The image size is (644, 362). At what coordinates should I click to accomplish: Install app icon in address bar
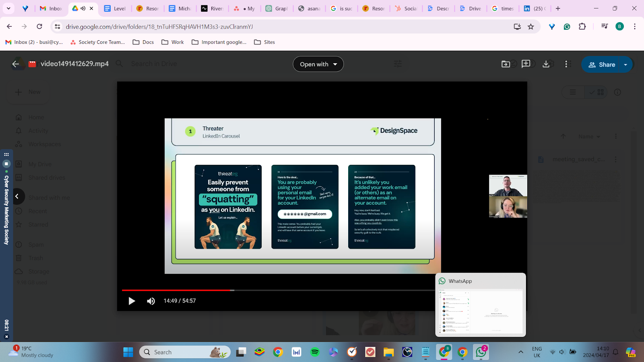[x=517, y=27]
